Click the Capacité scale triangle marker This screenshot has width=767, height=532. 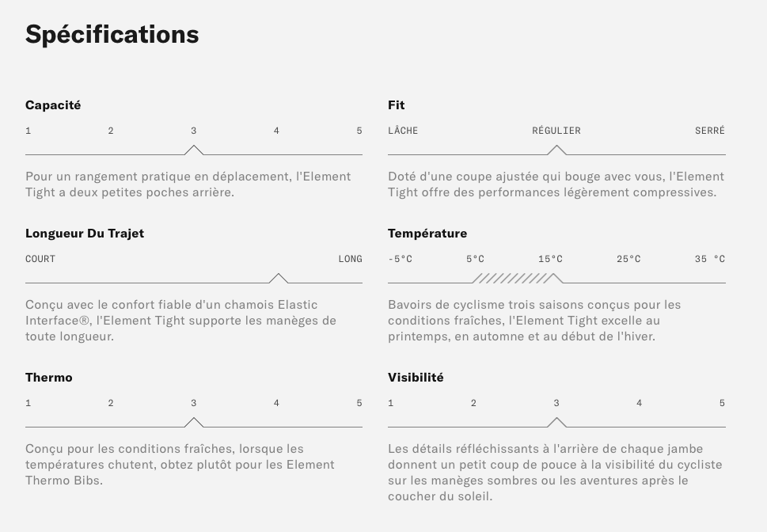[194, 150]
